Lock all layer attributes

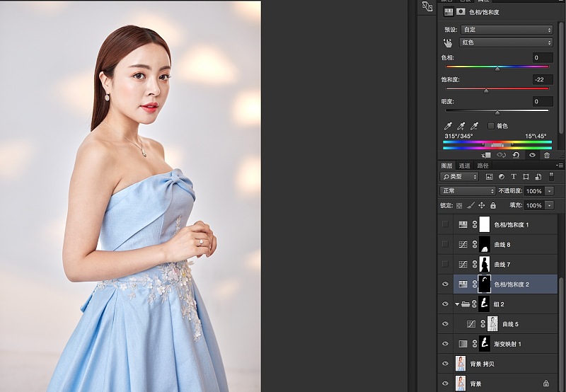493,206
